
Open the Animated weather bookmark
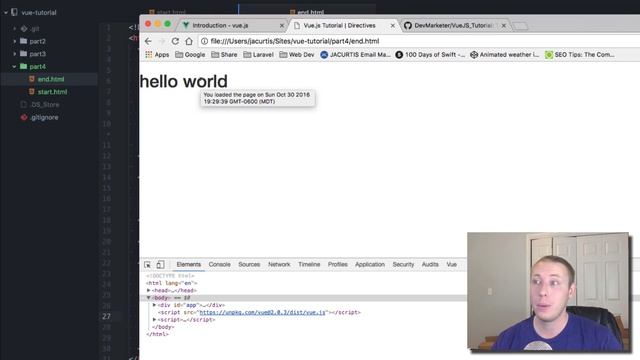504,54
